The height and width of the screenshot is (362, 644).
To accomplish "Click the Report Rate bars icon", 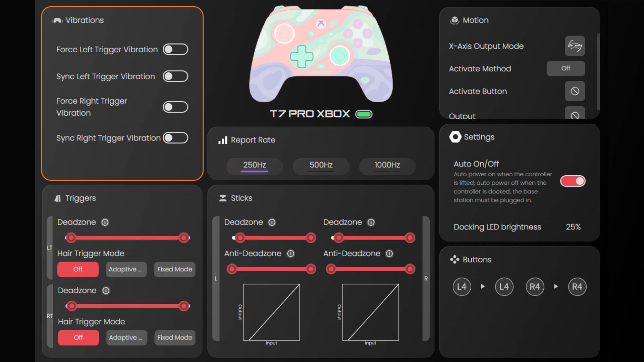I will (x=223, y=140).
